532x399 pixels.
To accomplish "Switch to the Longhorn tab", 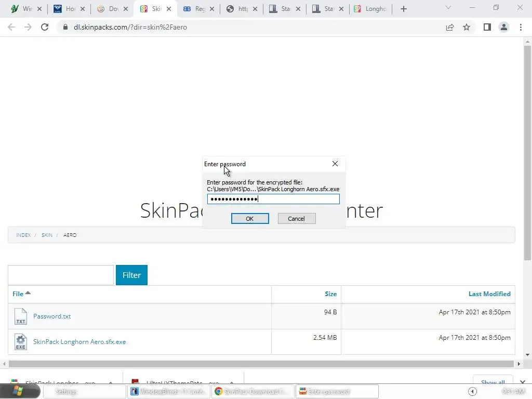I will tap(370, 9).
